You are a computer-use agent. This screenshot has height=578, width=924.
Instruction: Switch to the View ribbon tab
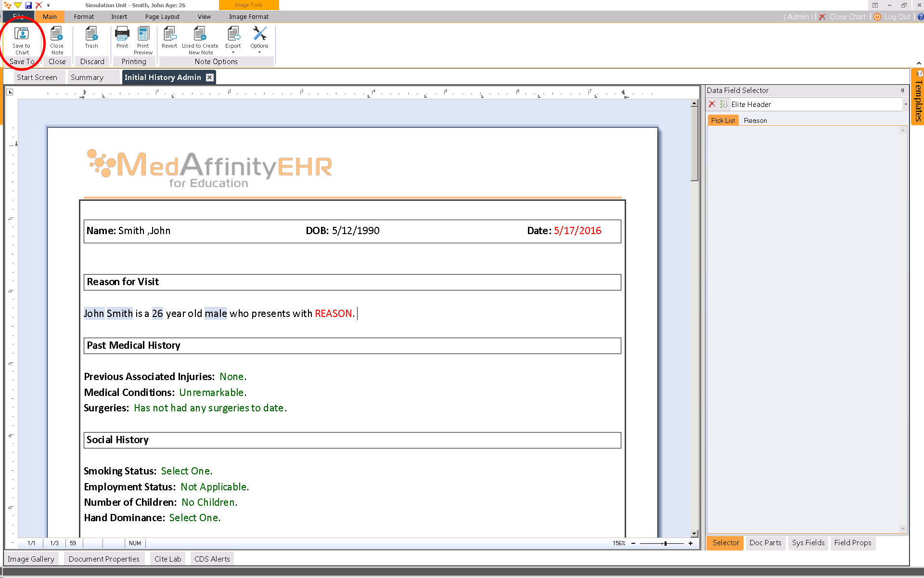point(204,17)
